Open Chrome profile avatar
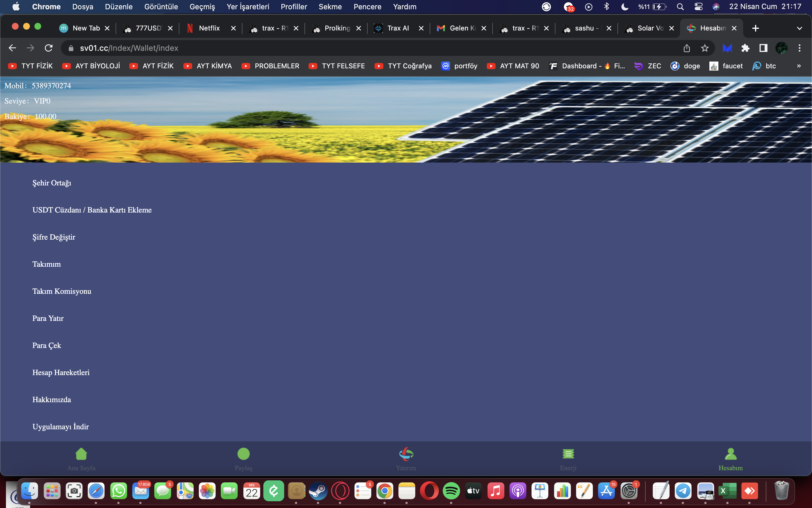This screenshot has width=812, height=508. (x=782, y=48)
